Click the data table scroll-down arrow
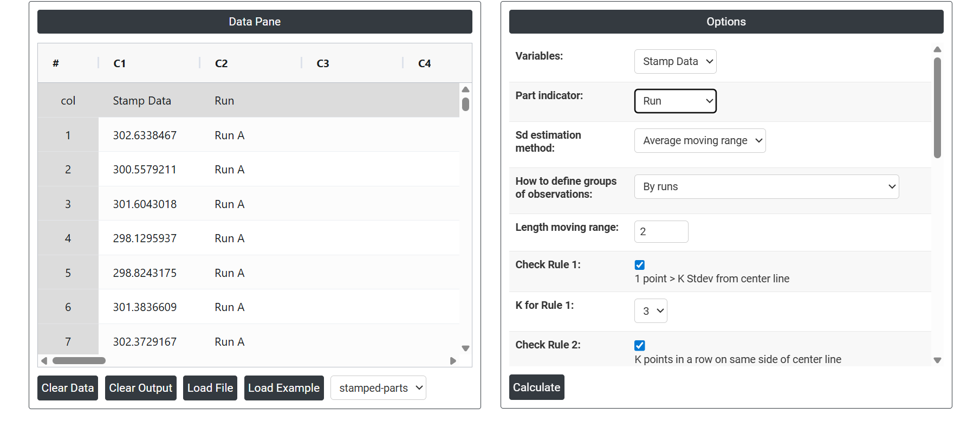 [x=465, y=348]
